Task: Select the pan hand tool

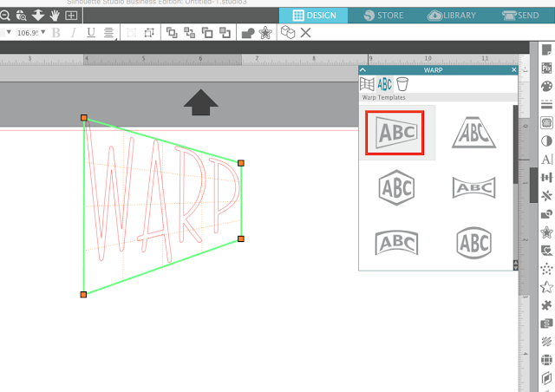Action: click(55, 16)
